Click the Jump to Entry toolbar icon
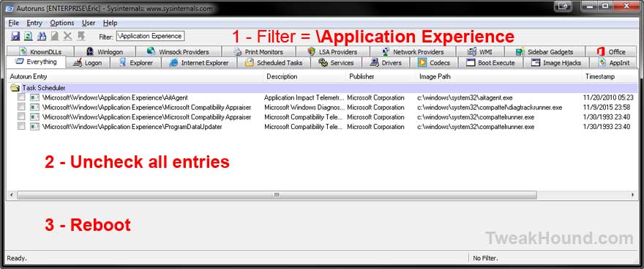Viewport: 644px width, 269px height. (81, 36)
